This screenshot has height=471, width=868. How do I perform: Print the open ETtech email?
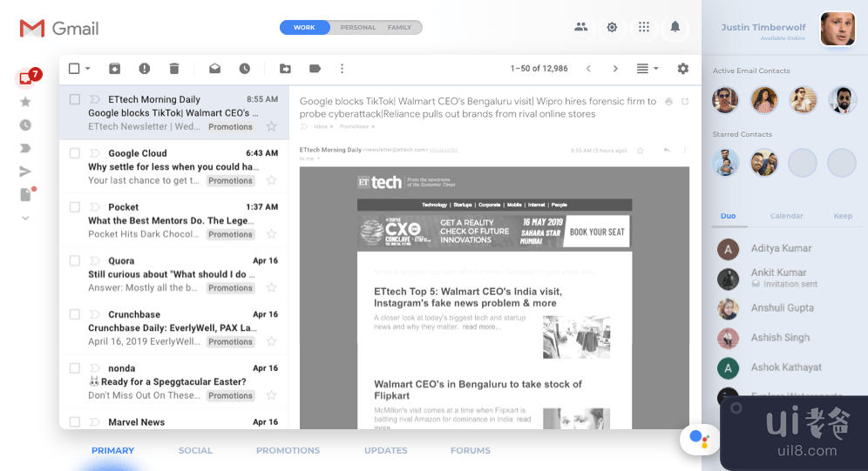[x=668, y=102]
